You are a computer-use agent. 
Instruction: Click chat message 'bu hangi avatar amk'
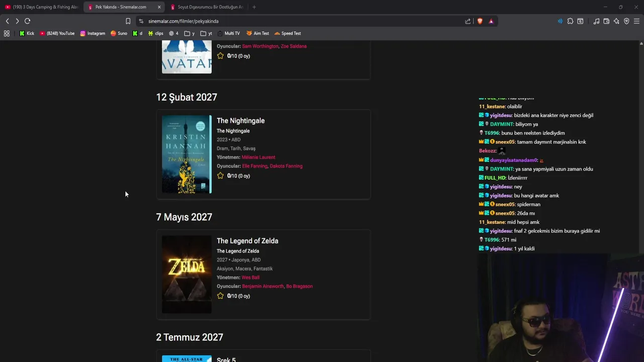[536, 196]
